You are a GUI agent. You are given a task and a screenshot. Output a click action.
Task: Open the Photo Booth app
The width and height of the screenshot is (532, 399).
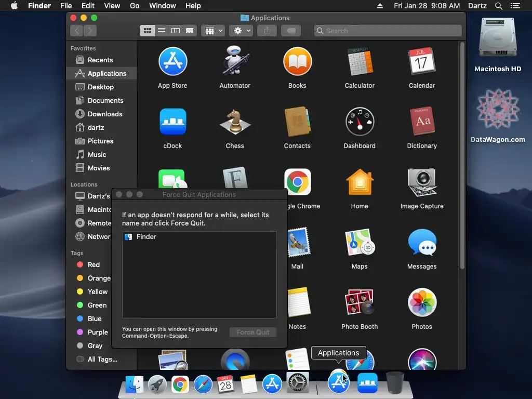[360, 302]
